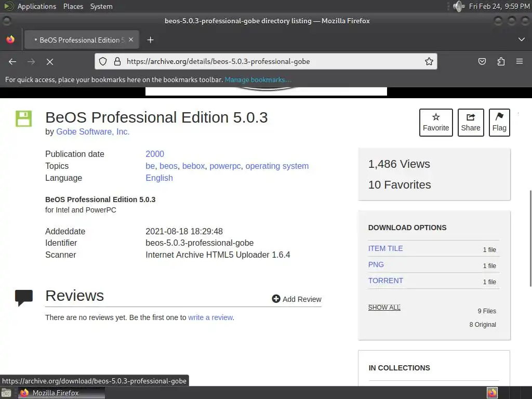The height and width of the screenshot is (399, 532).
Task: Open the 'be' topic link
Action: 150,166
